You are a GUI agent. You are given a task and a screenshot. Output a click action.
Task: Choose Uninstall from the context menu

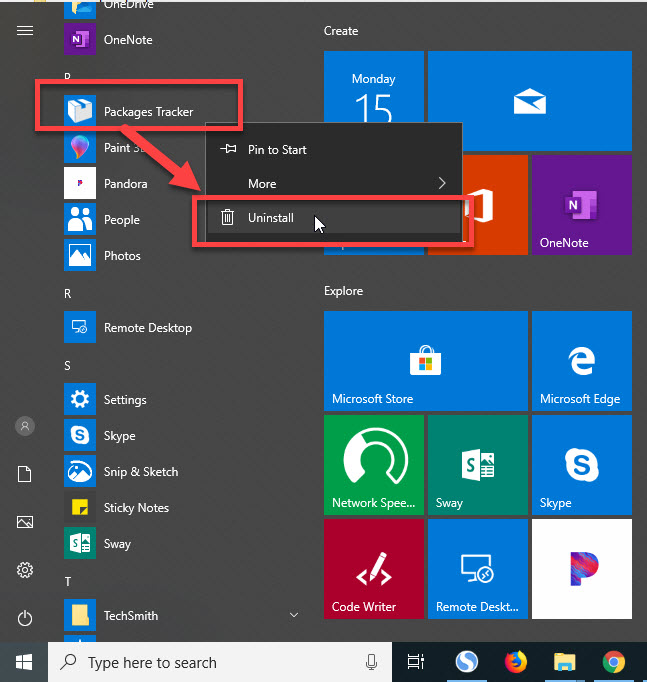[334, 217]
